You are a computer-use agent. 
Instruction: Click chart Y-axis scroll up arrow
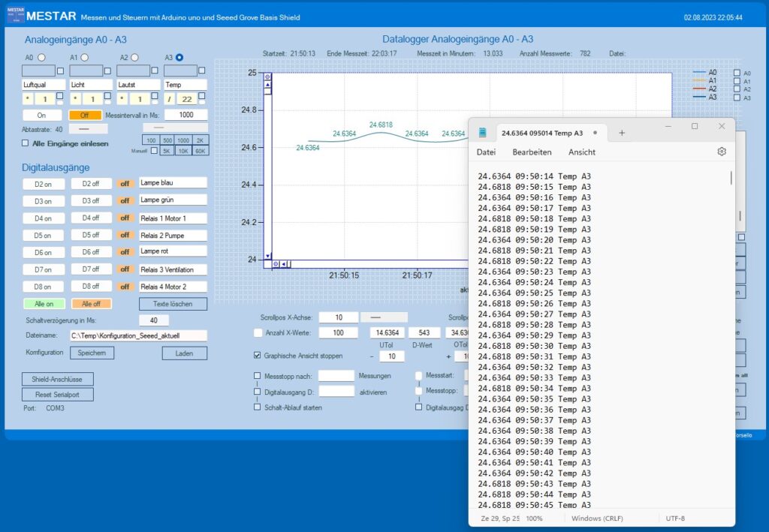(x=267, y=85)
